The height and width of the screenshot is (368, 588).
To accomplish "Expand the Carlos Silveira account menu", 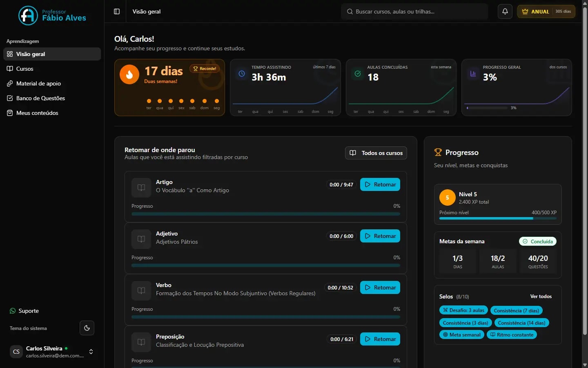I will click(52, 352).
